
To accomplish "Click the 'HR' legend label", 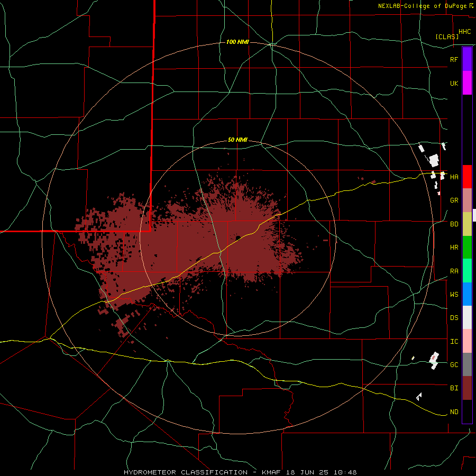I will 454,248.
